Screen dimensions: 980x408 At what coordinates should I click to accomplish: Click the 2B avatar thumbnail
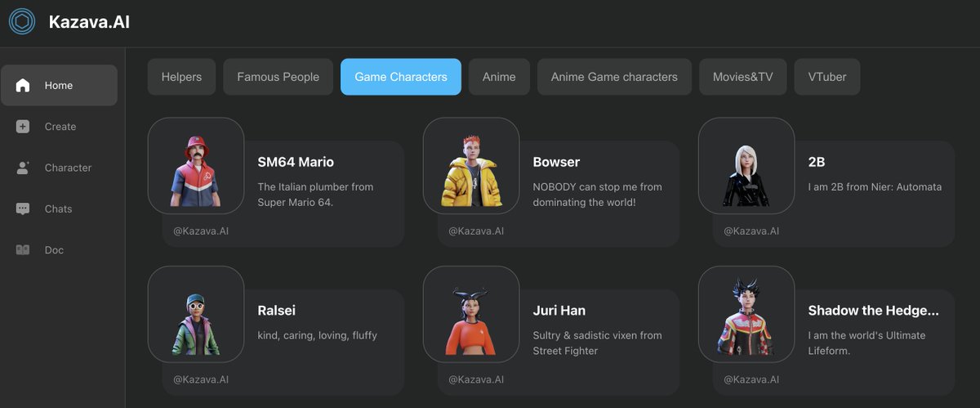click(x=746, y=166)
